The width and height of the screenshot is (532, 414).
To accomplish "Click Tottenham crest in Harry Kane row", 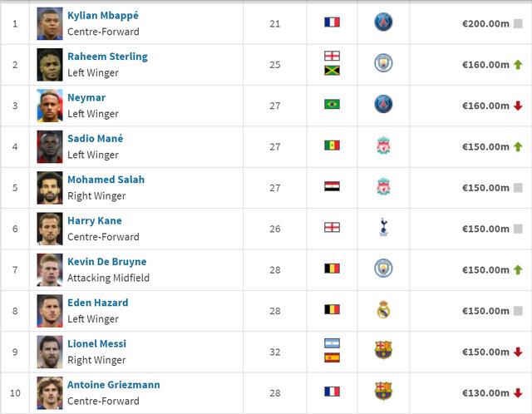I will tap(383, 227).
